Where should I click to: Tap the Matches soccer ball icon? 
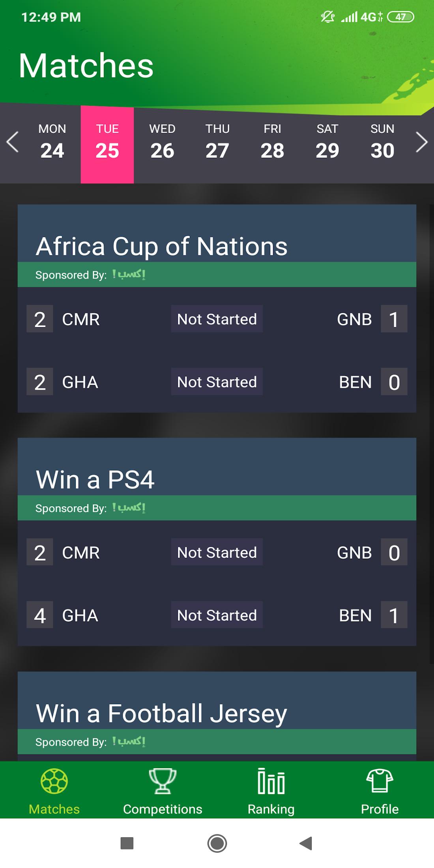click(54, 781)
